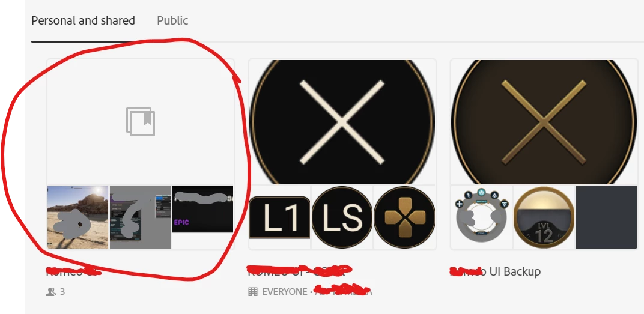
Task: Click the collaborator count 3
Action: [x=62, y=292]
